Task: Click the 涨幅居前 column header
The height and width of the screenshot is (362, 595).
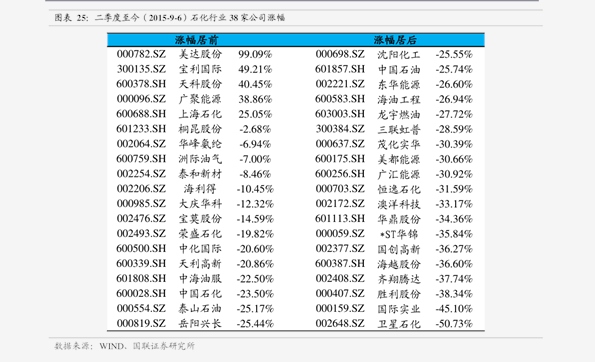Action: [197, 40]
